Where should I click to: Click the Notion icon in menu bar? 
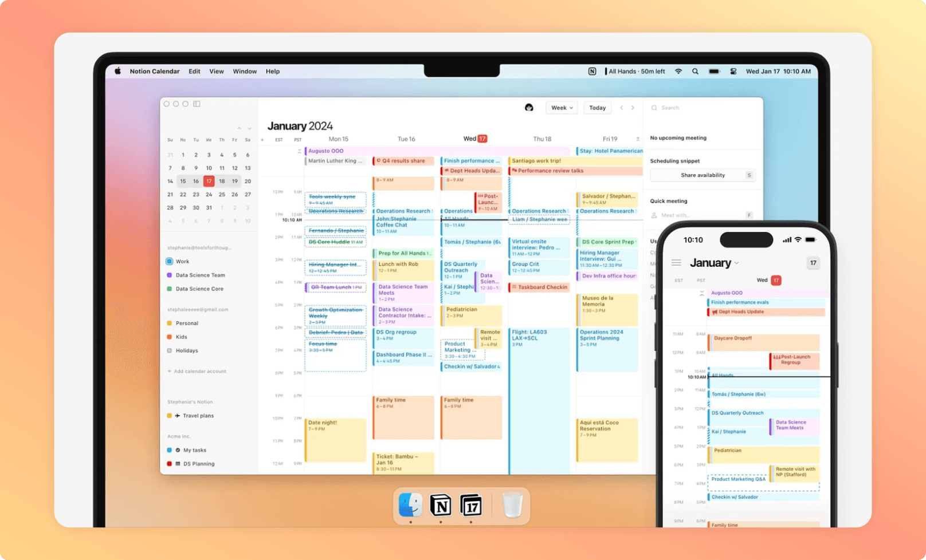click(592, 72)
